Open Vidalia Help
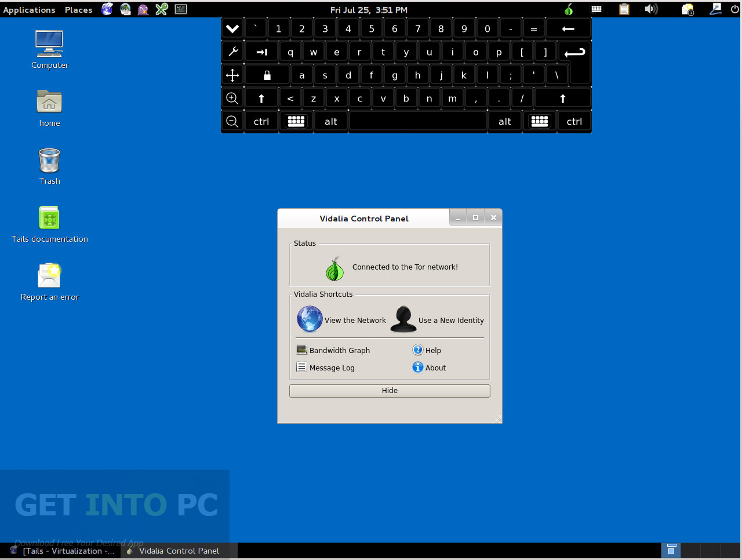Image resolution: width=742 pixels, height=560 pixels. coord(427,350)
